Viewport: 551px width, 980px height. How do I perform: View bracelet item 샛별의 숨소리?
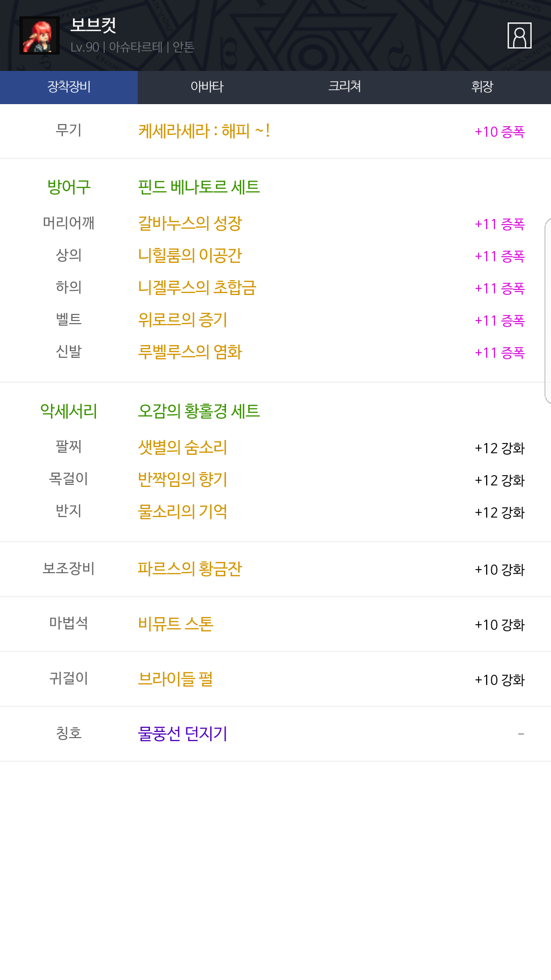click(x=183, y=447)
